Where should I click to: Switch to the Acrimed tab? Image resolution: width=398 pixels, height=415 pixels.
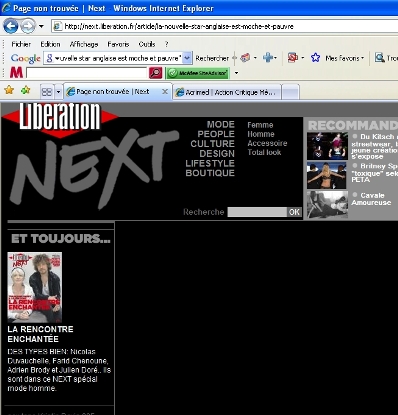pyautogui.click(x=227, y=92)
